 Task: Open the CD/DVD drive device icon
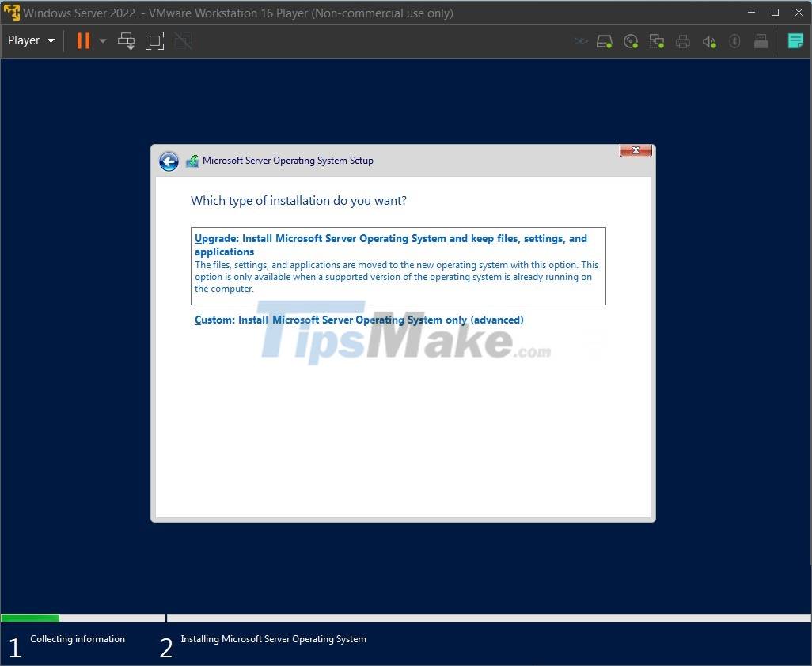tap(631, 40)
